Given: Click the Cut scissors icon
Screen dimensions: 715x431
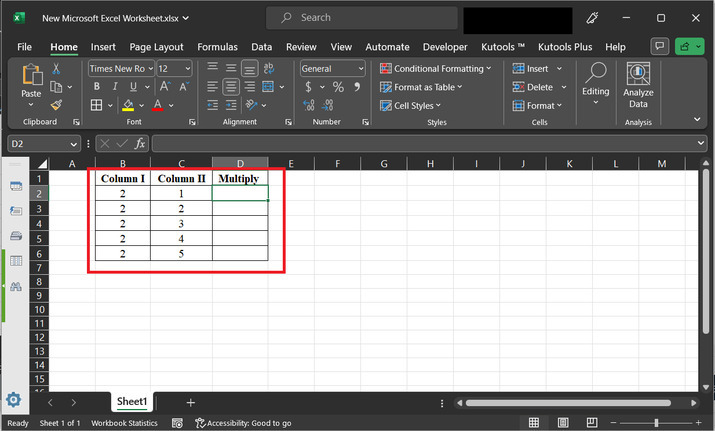Looking at the screenshot, I should [x=56, y=68].
